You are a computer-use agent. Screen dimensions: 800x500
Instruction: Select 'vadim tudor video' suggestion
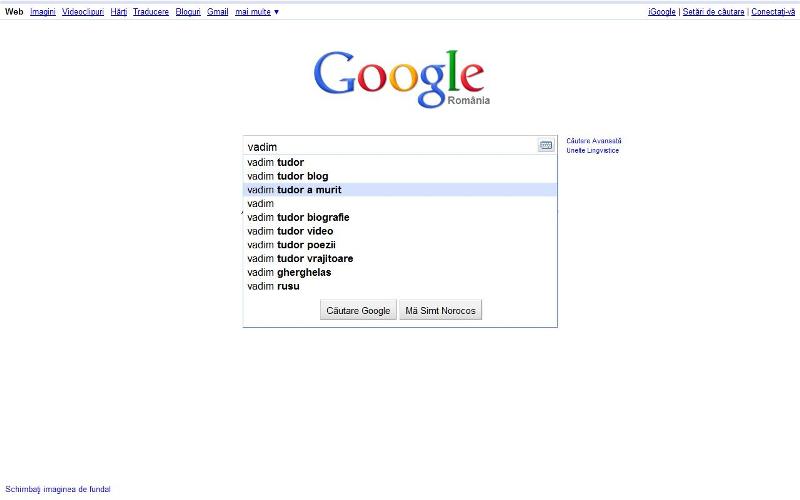(x=290, y=231)
